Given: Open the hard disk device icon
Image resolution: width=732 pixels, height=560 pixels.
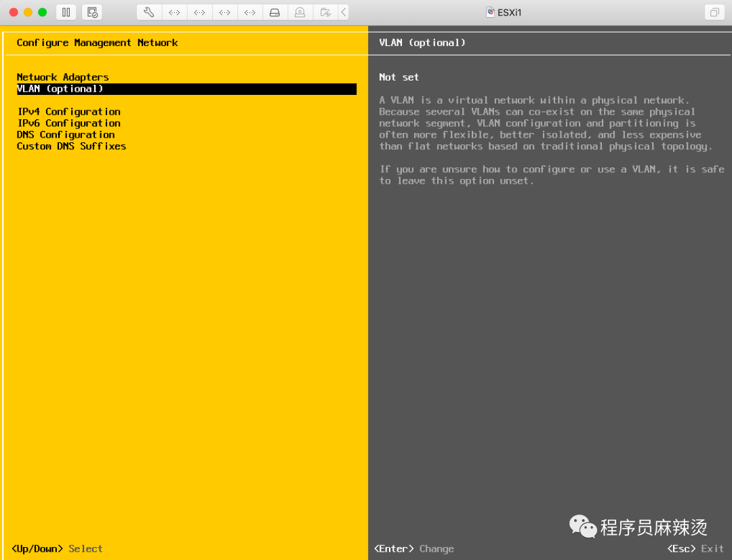Looking at the screenshot, I should pyautogui.click(x=275, y=12).
